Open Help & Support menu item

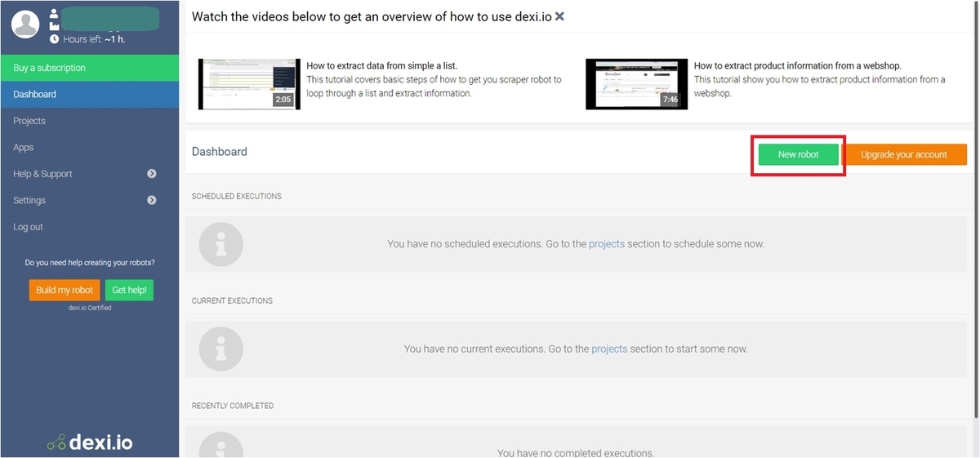pos(43,174)
